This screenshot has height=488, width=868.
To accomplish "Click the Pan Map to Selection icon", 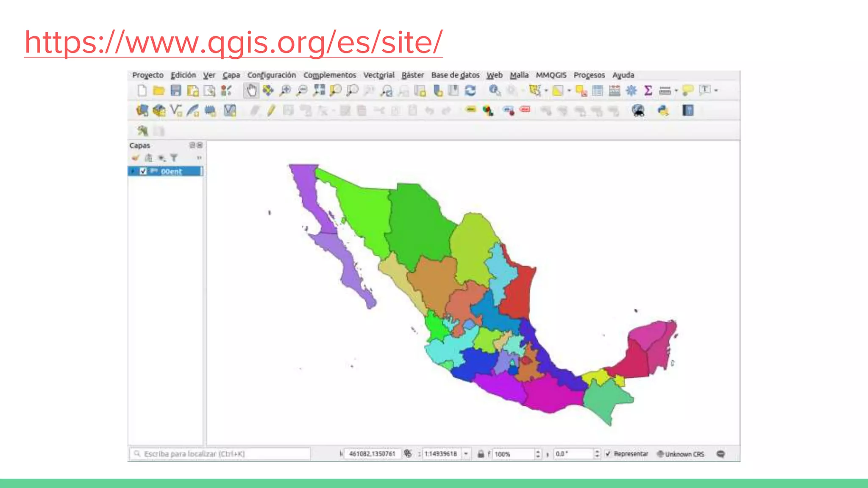I will click(x=268, y=90).
